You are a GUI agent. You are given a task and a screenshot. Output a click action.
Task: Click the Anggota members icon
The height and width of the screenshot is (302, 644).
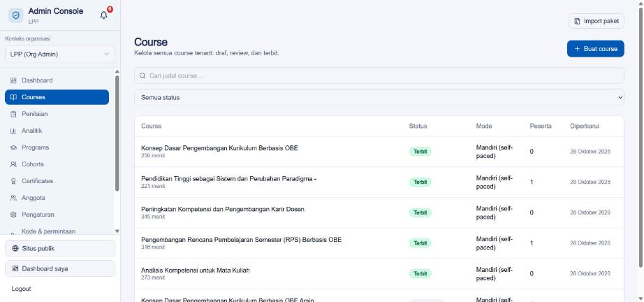13,198
